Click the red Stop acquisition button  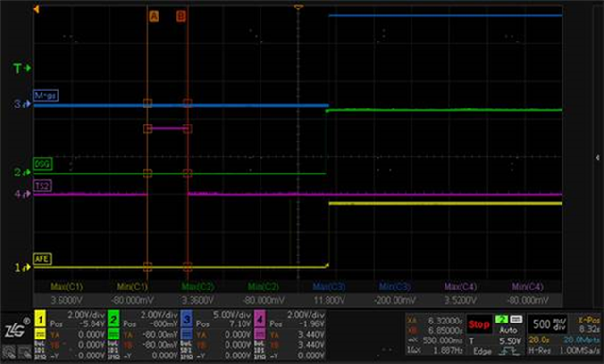pos(478,324)
